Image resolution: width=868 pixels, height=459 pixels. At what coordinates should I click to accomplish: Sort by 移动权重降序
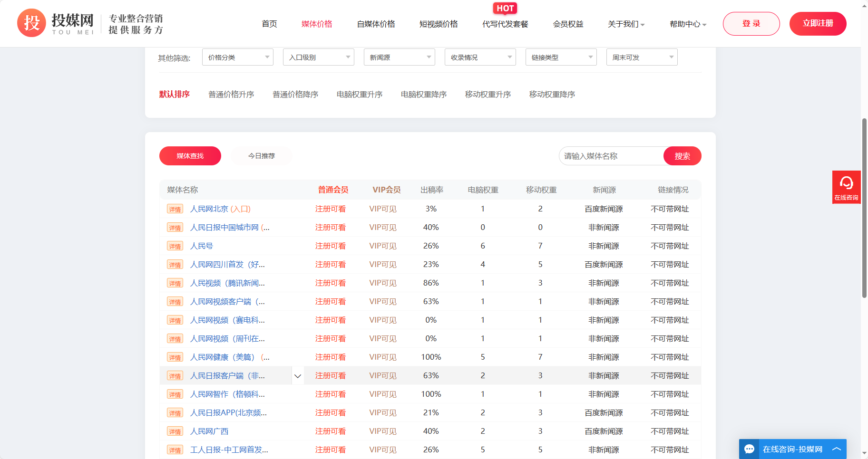[552, 95]
